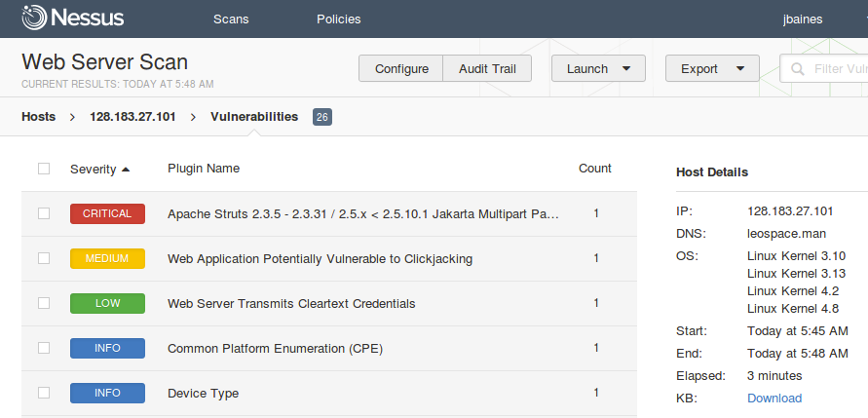Expand the Export dropdown
Screen dimensions: 868x418
(x=712, y=68)
